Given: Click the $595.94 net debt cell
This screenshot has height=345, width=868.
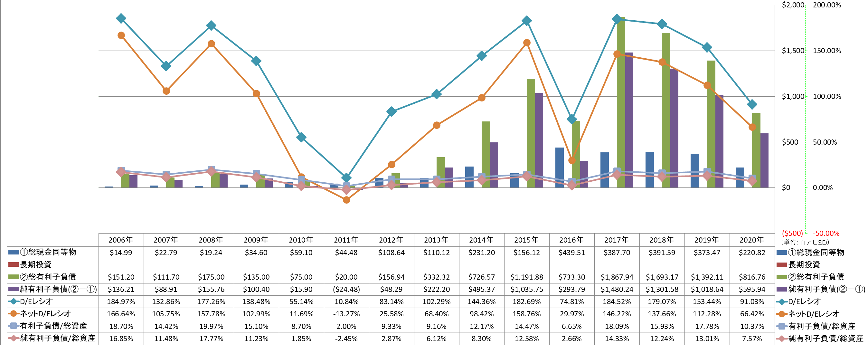Looking at the screenshot, I should 752,289.
